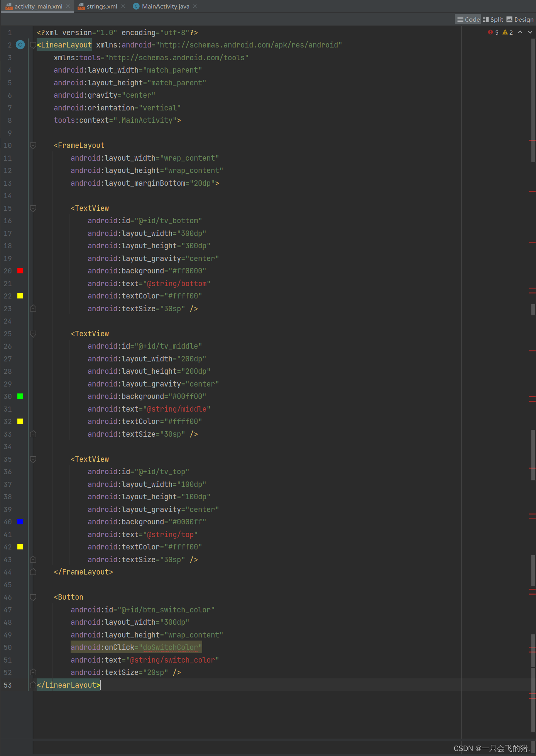Viewport: 536px width, 756px height.
Task: Click the Button tag on line 46
Action: coord(69,597)
